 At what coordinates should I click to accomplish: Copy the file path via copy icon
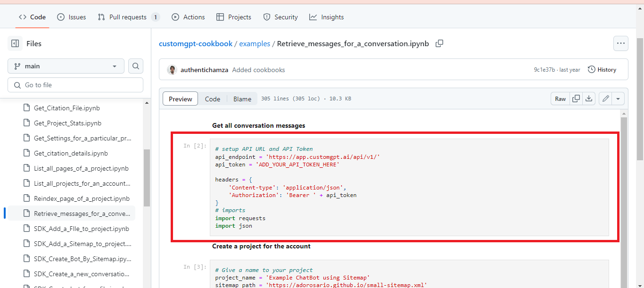pos(439,43)
